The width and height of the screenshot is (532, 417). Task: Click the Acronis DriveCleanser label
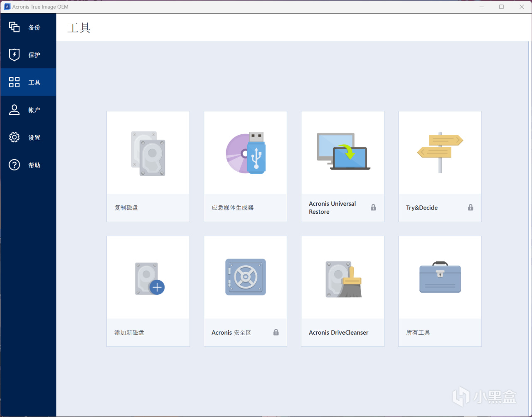coord(339,332)
